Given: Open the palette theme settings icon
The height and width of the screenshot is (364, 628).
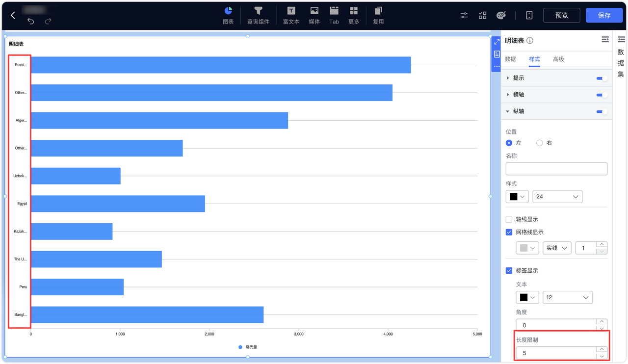Looking at the screenshot, I should 501,15.
